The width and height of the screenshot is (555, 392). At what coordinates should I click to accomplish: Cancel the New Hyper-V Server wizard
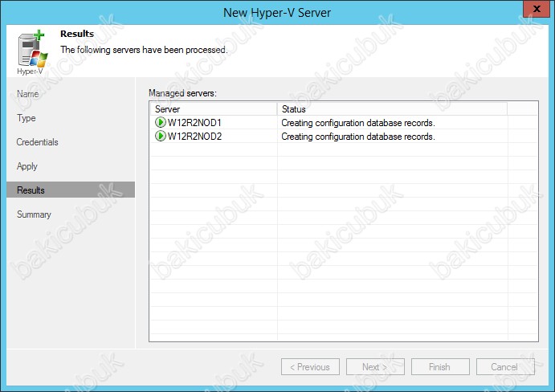[x=505, y=367]
